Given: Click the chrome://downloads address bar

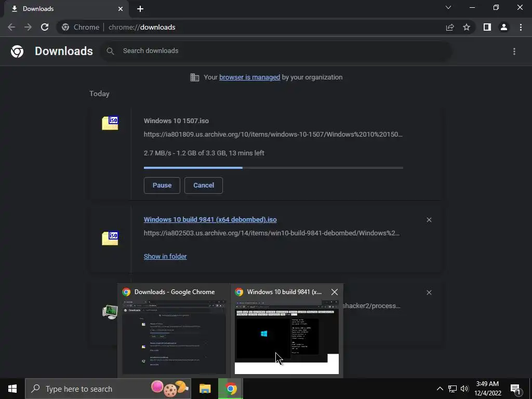Looking at the screenshot, I should pyautogui.click(x=251, y=27).
